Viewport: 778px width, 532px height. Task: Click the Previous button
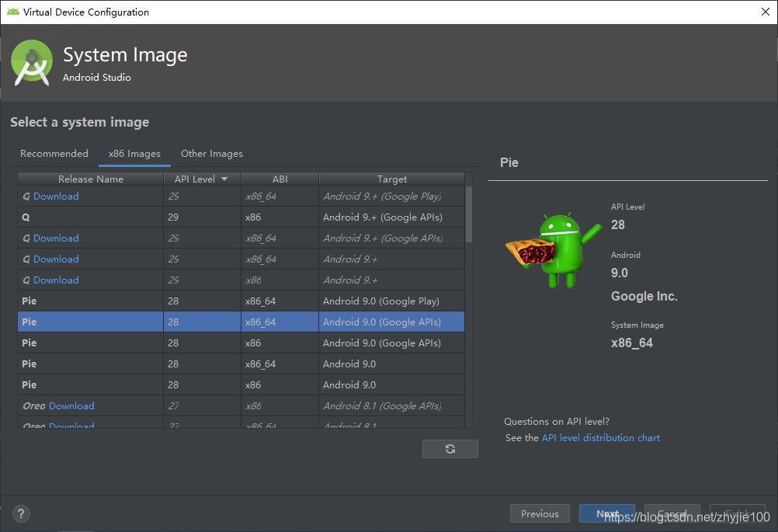click(540, 513)
